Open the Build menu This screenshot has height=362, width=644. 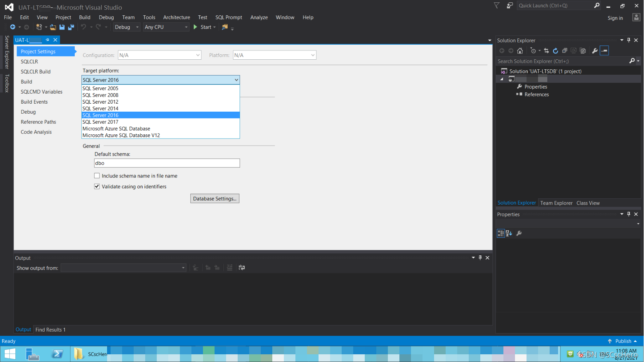(85, 17)
